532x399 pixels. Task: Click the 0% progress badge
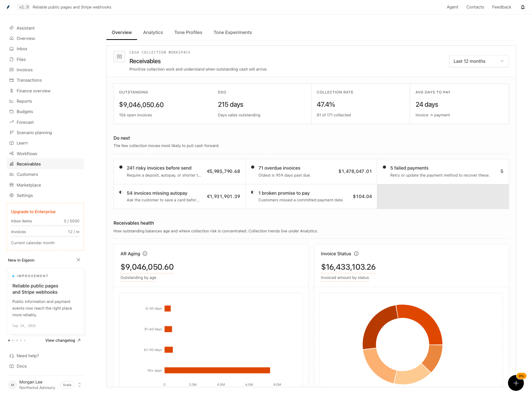point(521,376)
